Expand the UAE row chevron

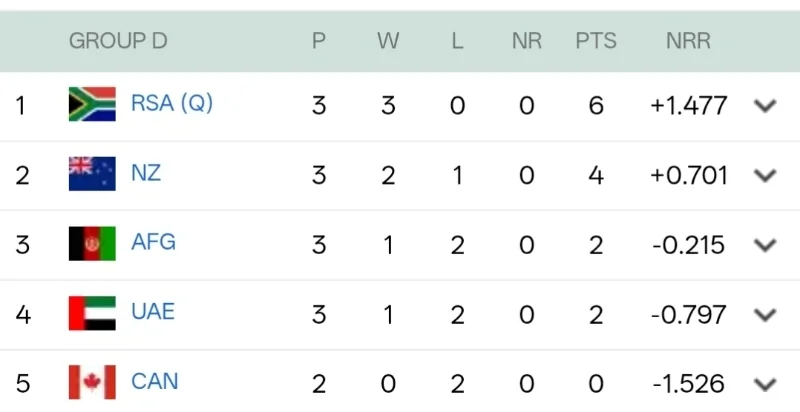(765, 315)
